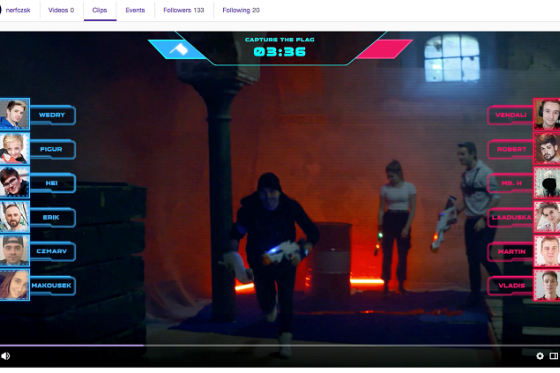Click FIGUR's avatar thumbnail
This screenshot has width=560, height=373.
click(14, 149)
